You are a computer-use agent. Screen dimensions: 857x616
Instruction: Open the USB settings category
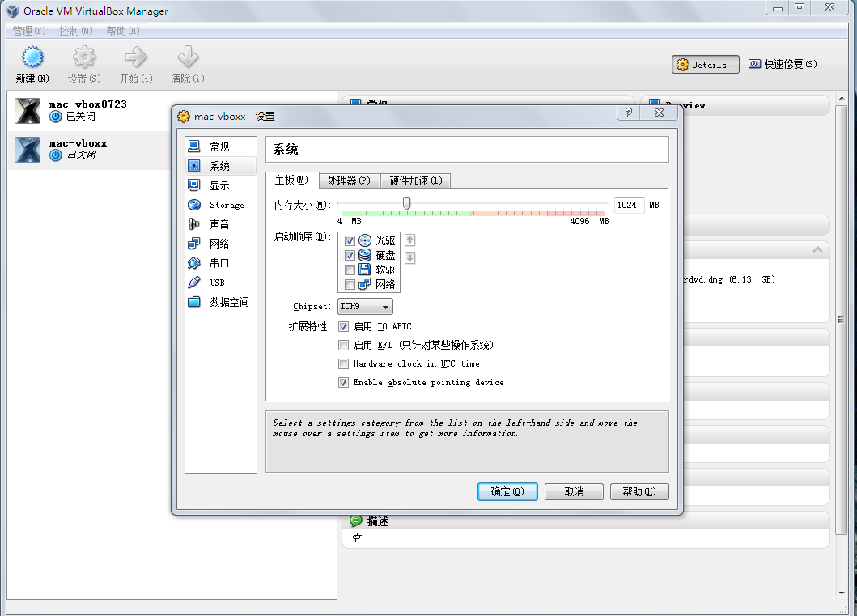[221, 283]
